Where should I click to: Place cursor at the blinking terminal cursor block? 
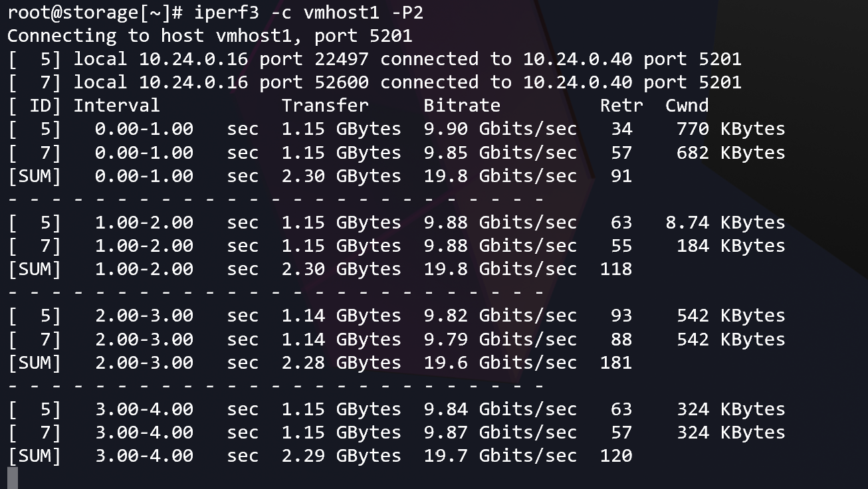[x=12, y=478]
